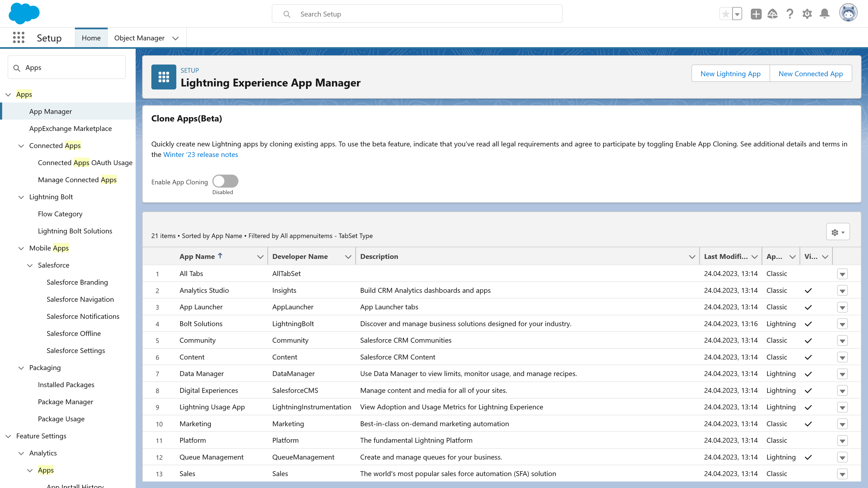Screen dimensions: 868x488
Task: Click the Salesforce cloud logo icon
Action: coord(24,13)
